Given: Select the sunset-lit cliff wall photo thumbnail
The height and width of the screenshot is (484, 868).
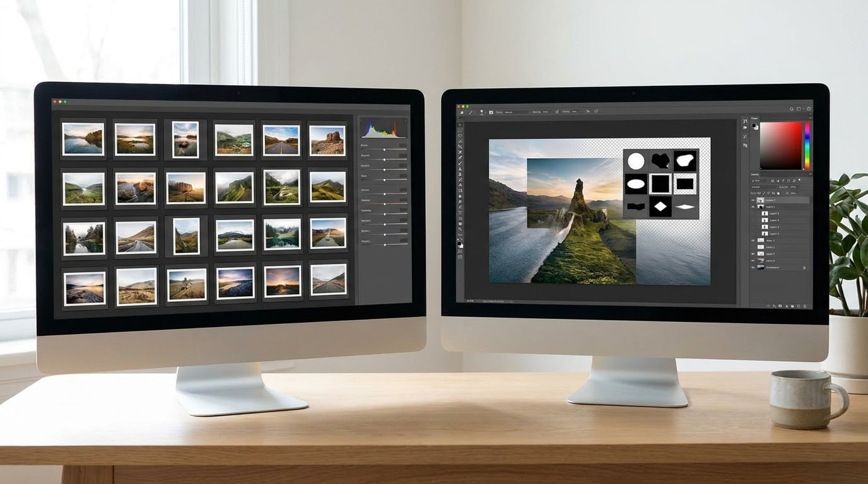Looking at the screenshot, I should 185,188.
